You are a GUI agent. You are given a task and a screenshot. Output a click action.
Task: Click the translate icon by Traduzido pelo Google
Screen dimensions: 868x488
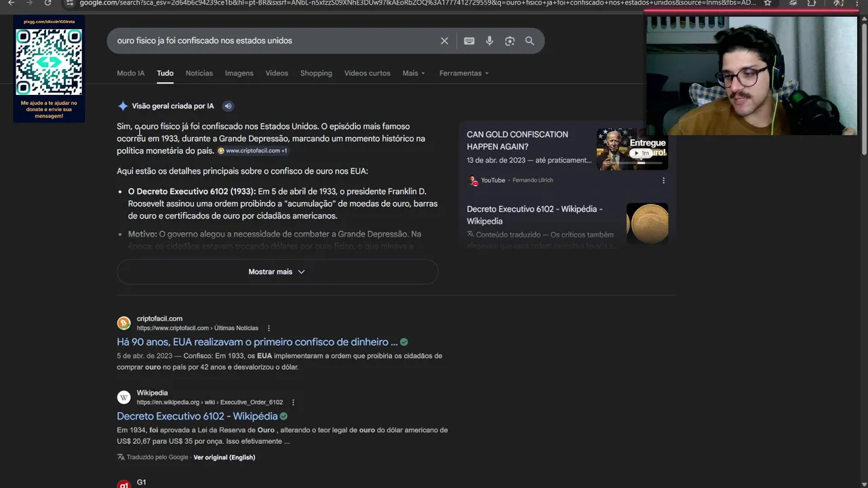click(x=121, y=457)
